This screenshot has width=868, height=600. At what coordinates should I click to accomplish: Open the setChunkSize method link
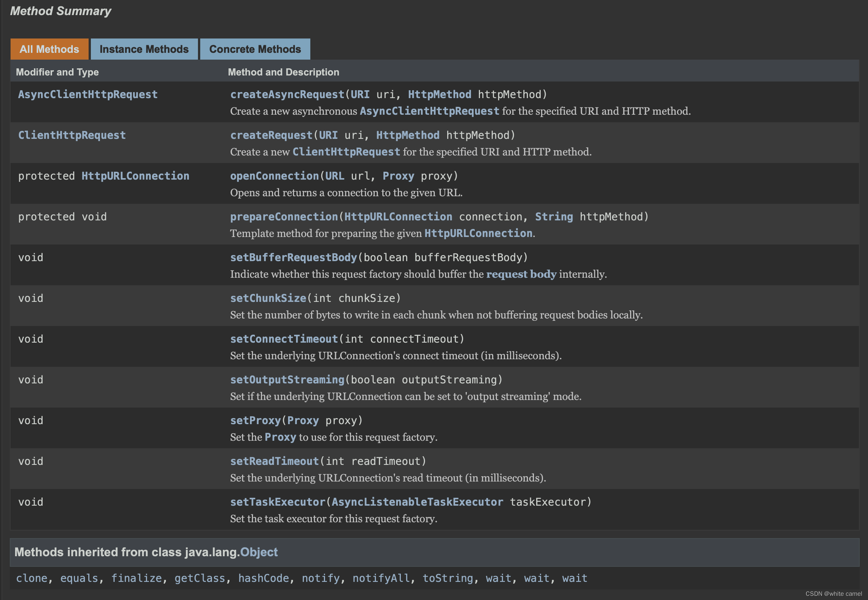click(268, 298)
